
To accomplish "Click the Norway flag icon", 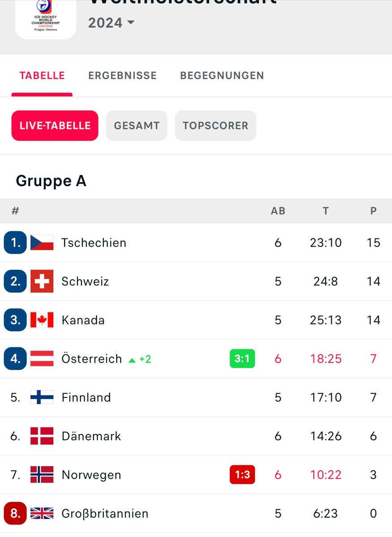I will (42, 475).
